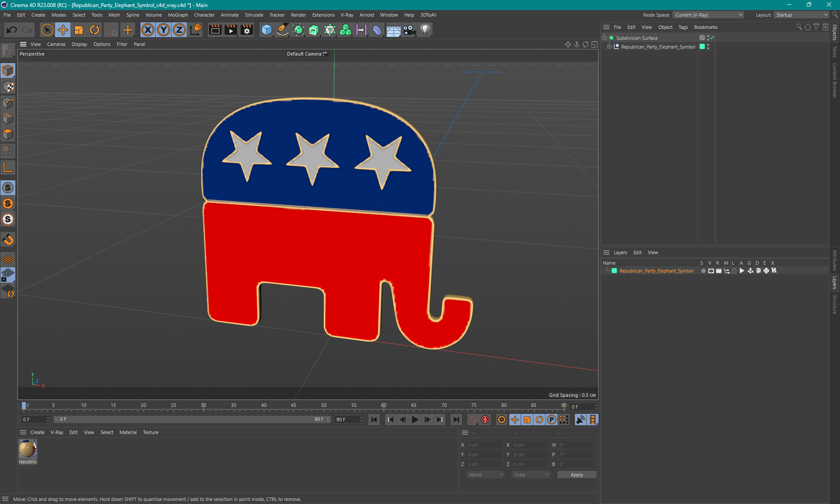Open the V-Ray menu
Screen dimensions: 840x504
click(x=347, y=15)
